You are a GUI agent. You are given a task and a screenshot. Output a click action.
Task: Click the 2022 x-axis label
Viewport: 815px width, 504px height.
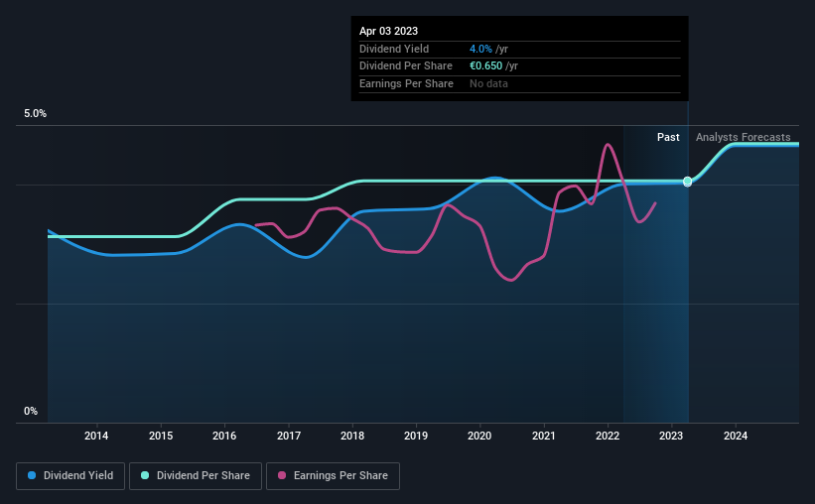tap(608, 436)
